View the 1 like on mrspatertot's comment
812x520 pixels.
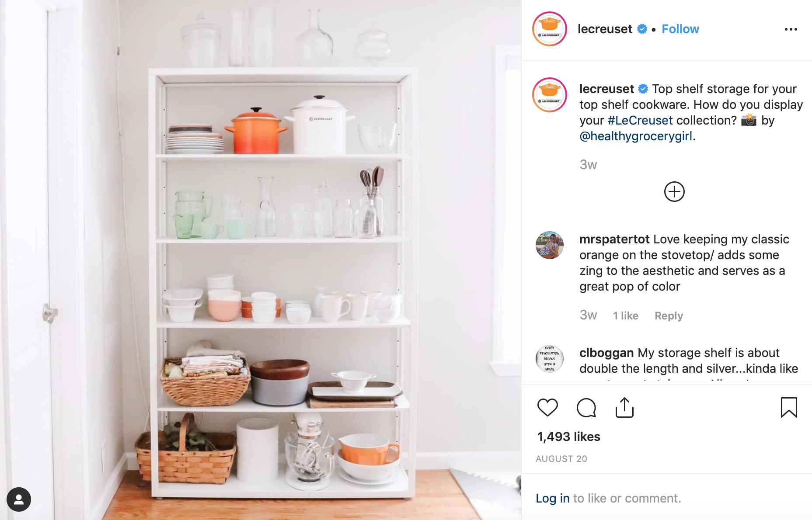[x=625, y=315]
